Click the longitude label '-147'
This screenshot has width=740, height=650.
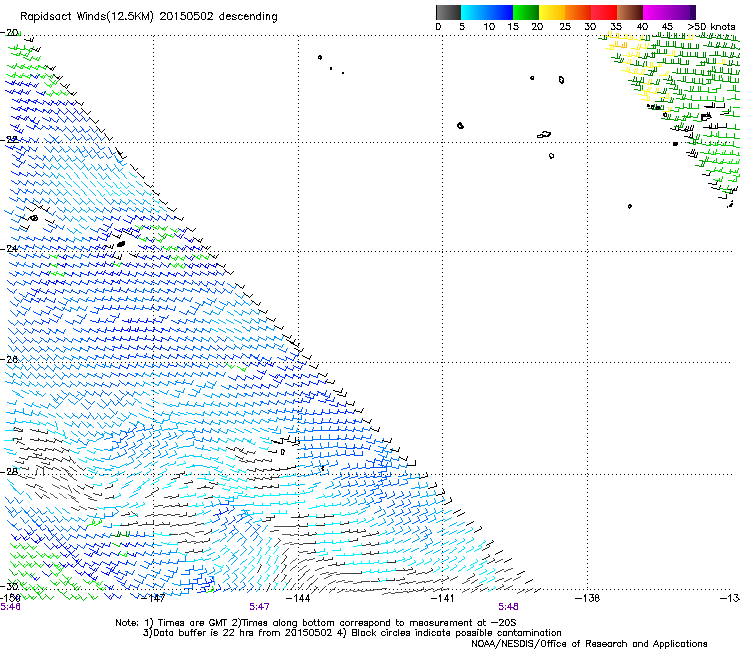tap(154, 598)
